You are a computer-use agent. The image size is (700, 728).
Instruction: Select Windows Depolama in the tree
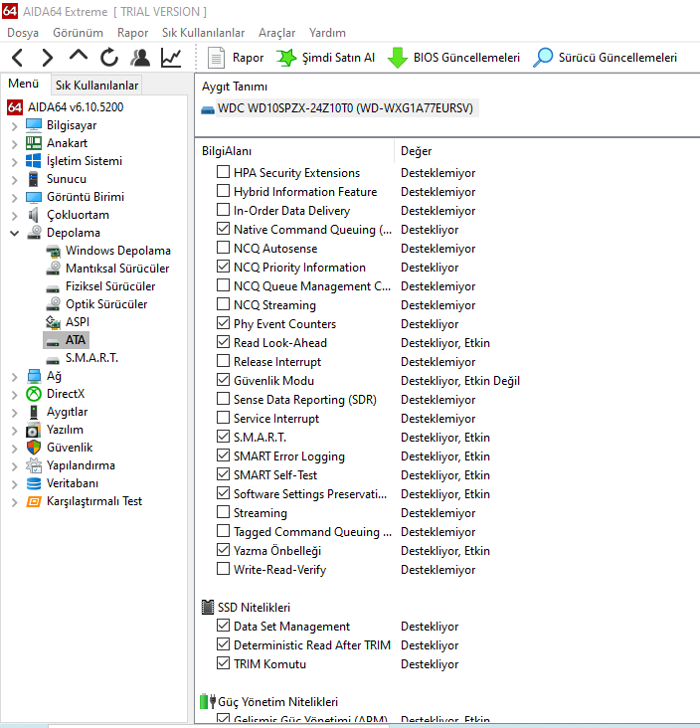click(118, 251)
